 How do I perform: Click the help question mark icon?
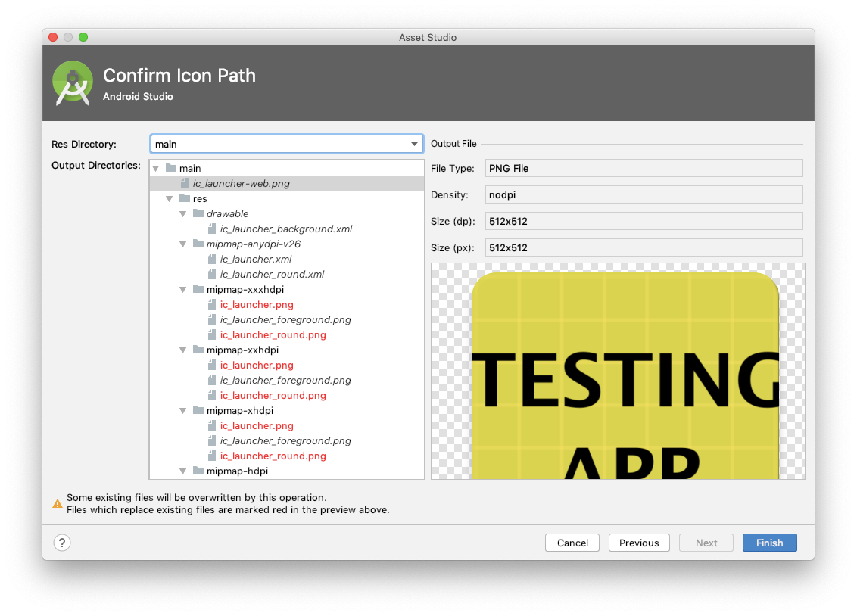[61, 543]
